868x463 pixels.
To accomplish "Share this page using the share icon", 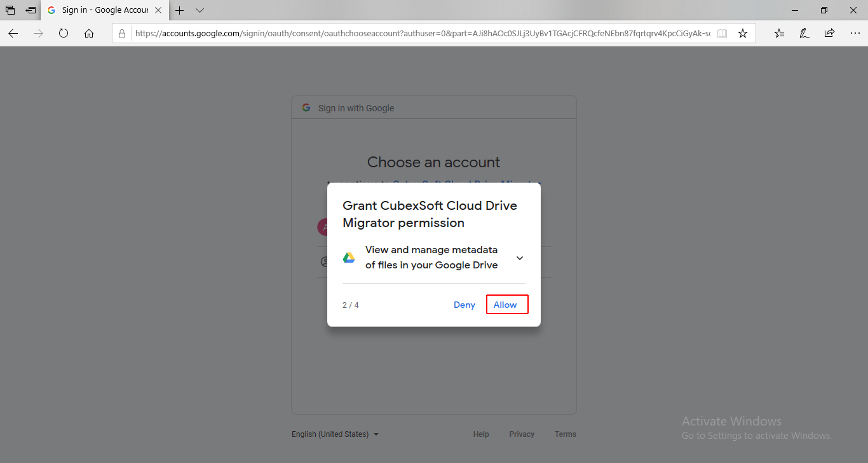I will [829, 34].
